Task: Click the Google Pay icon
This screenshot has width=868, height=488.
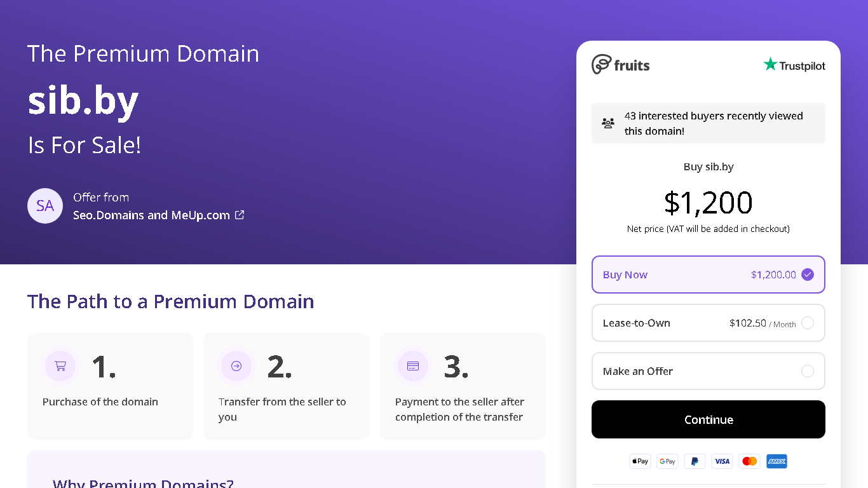Action: tap(667, 461)
